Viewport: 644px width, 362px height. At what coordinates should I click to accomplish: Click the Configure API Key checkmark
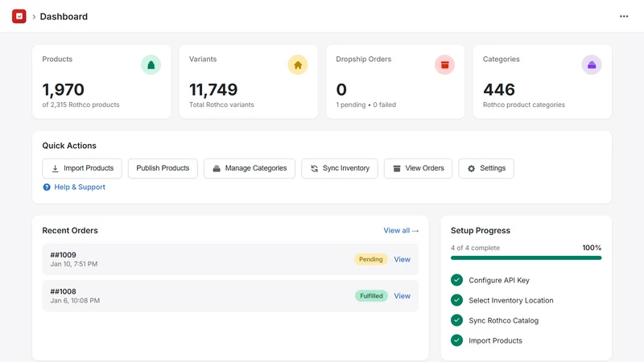456,280
